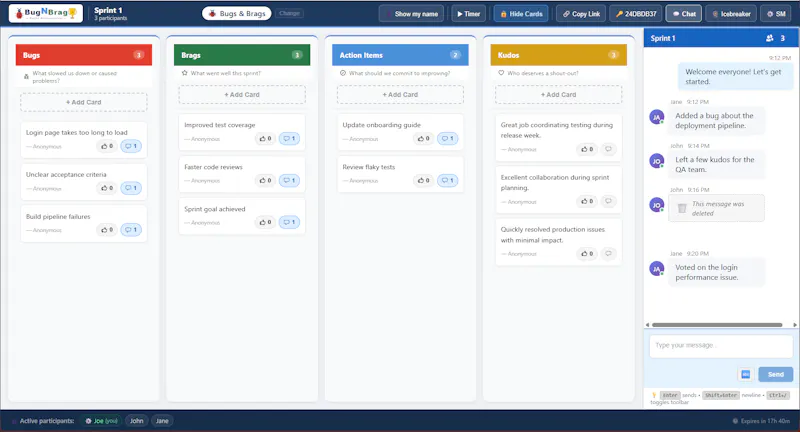Image resolution: width=800 pixels, height=432 pixels.
Task: Open comments on 'Unclear acceptance criteria' card
Action: (131, 188)
